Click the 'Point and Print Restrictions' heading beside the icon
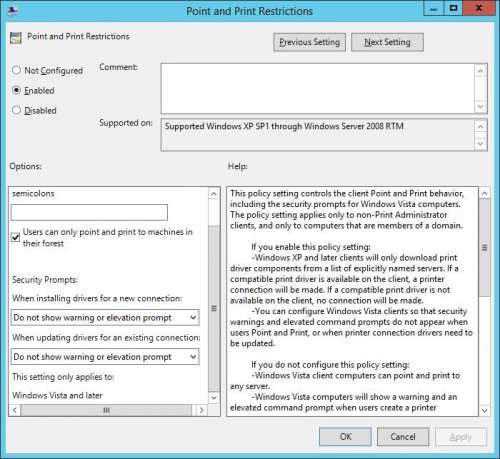Viewport: 500px width, 459px height. 78,36
